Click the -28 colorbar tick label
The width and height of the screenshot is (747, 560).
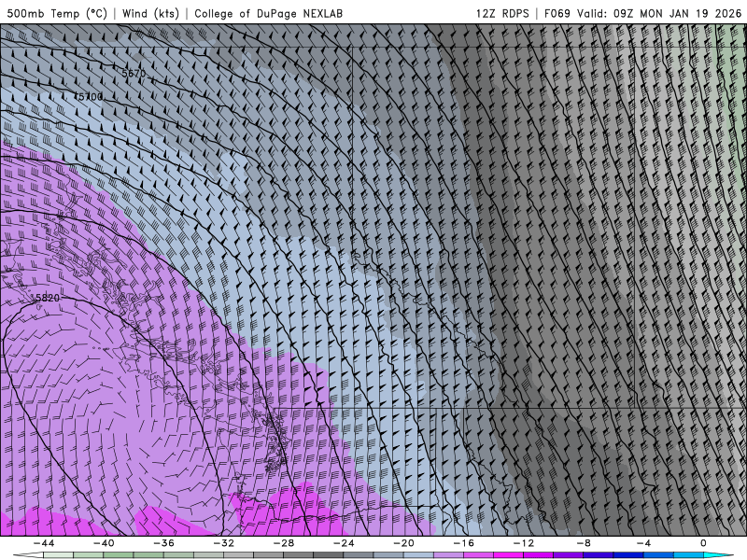coord(284,543)
